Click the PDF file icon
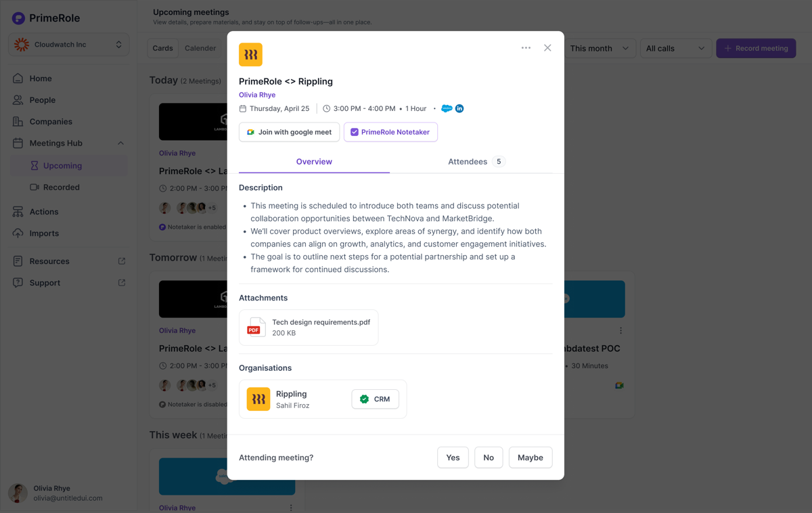Viewport: 812px width, 513px height. (x=256, y=328)
